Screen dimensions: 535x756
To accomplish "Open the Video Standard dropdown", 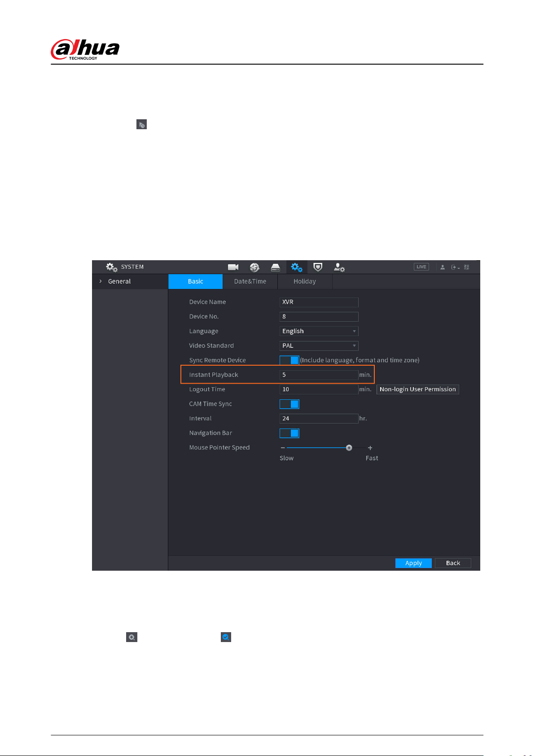I will click(x=319, y=346).
